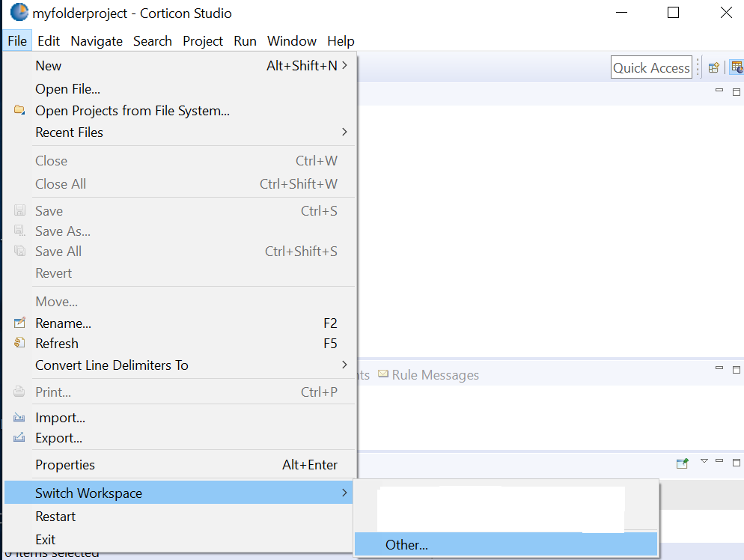Open the Search menu
Image resolution: width=744 pixels, height=560 pixels.
152,41
